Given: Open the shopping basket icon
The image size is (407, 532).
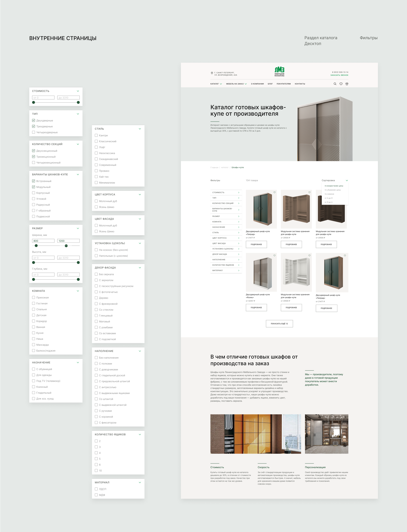Looking at the screenshot, I should (347, 84).
